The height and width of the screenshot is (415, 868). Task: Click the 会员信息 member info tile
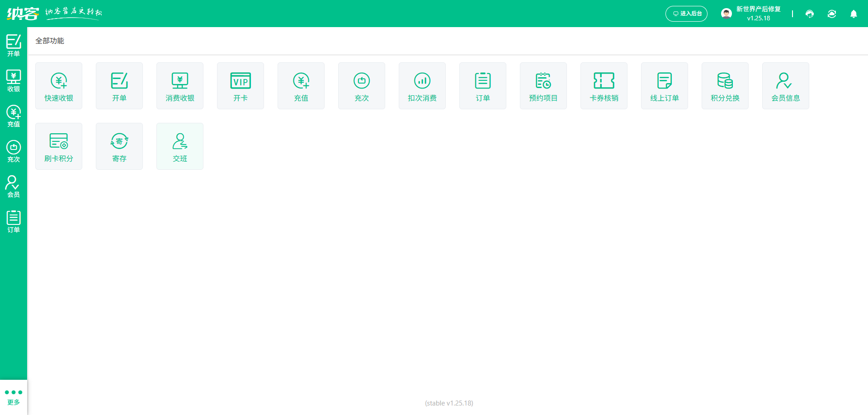[x=786, y=86]
